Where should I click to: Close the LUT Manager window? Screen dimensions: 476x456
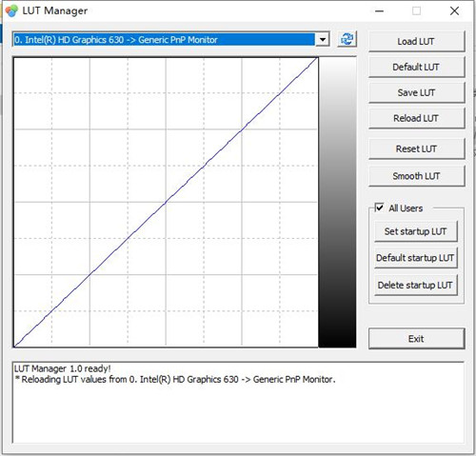(x=454, y=11)
